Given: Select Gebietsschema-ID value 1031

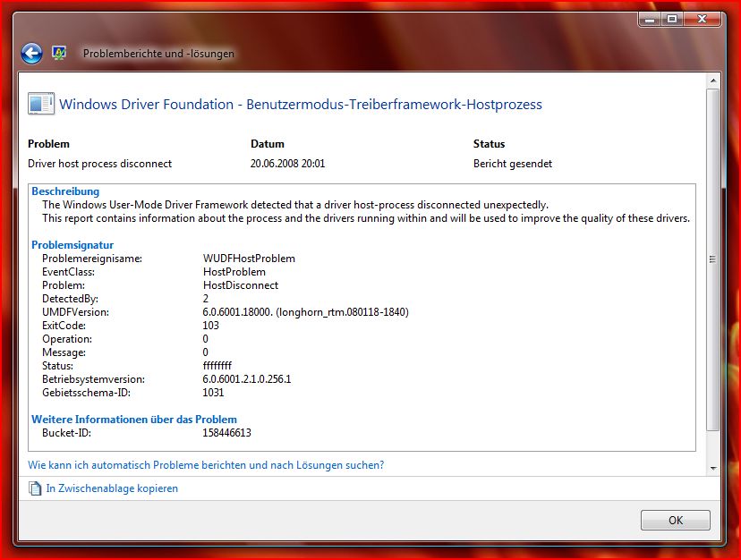Looking at the screenshot, I should click(x=213, y=392).
